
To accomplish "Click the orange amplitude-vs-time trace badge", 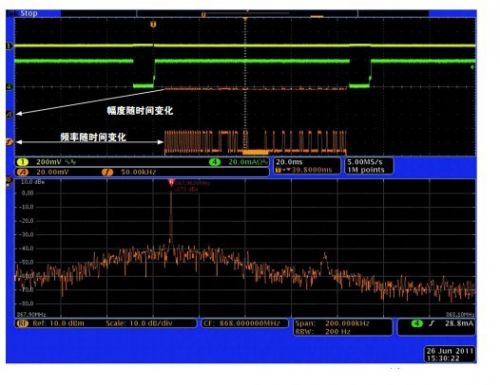I will tap(23, 172).
